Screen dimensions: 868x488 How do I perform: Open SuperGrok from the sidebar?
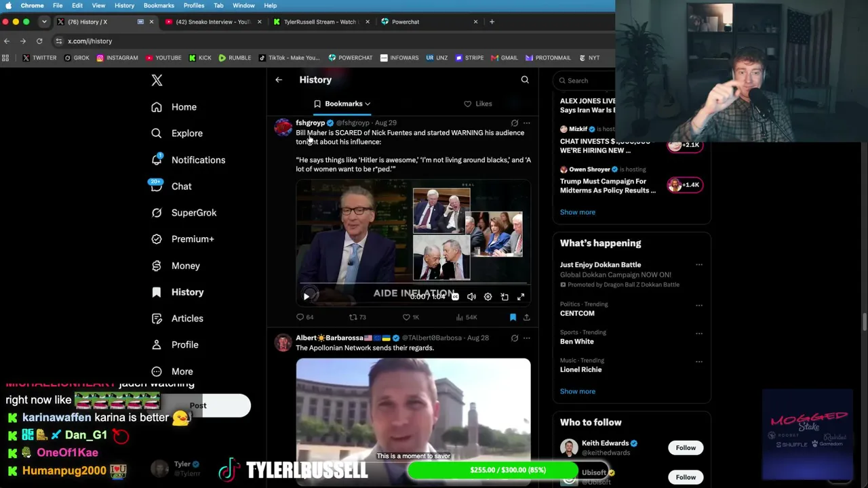(x=184, y=213)
